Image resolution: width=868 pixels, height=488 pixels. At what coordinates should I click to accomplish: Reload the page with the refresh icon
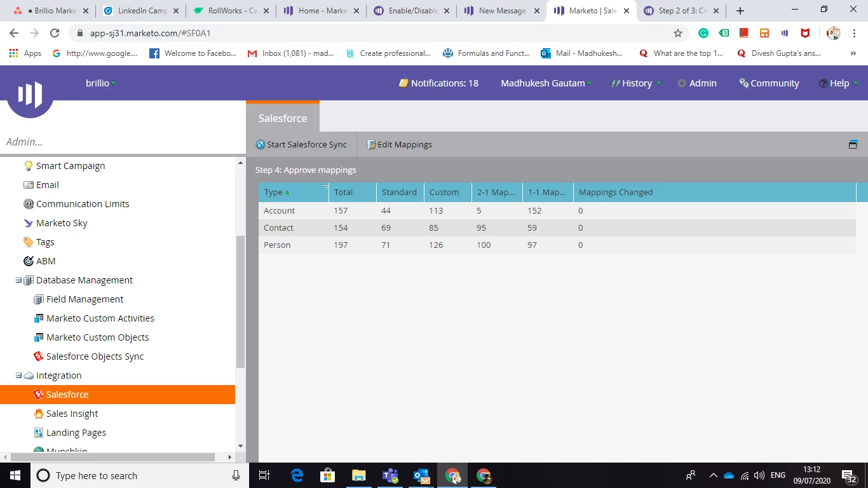[55, 33]
